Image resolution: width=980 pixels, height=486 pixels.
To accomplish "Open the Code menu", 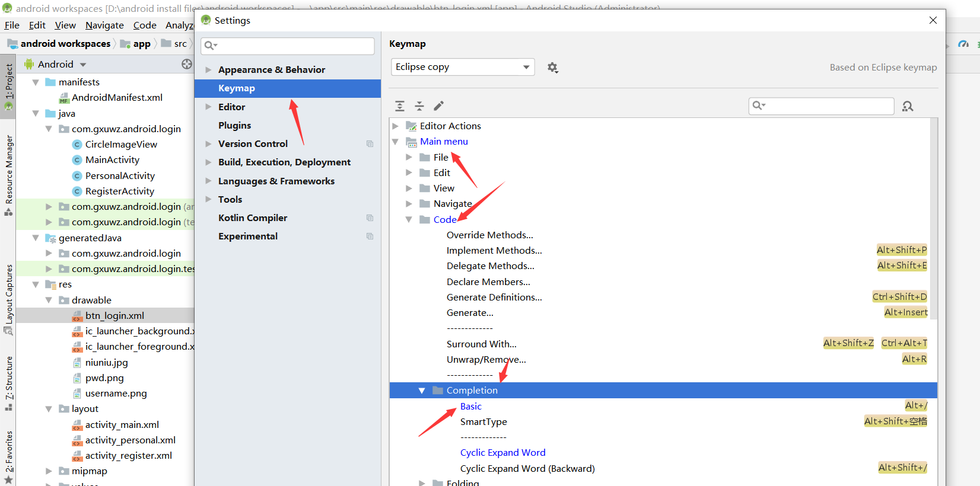I will [x=145, y=25].
